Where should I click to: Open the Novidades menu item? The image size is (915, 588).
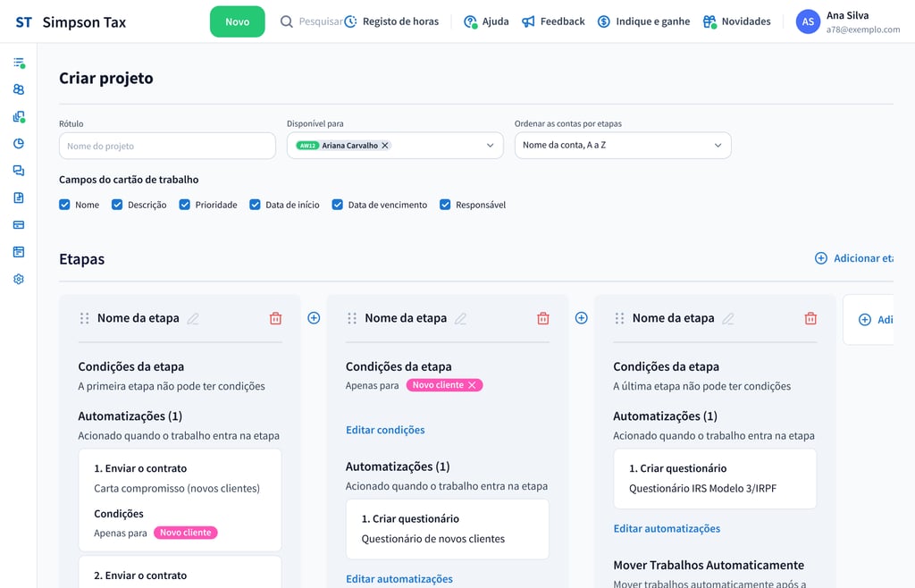click(736, 21)
